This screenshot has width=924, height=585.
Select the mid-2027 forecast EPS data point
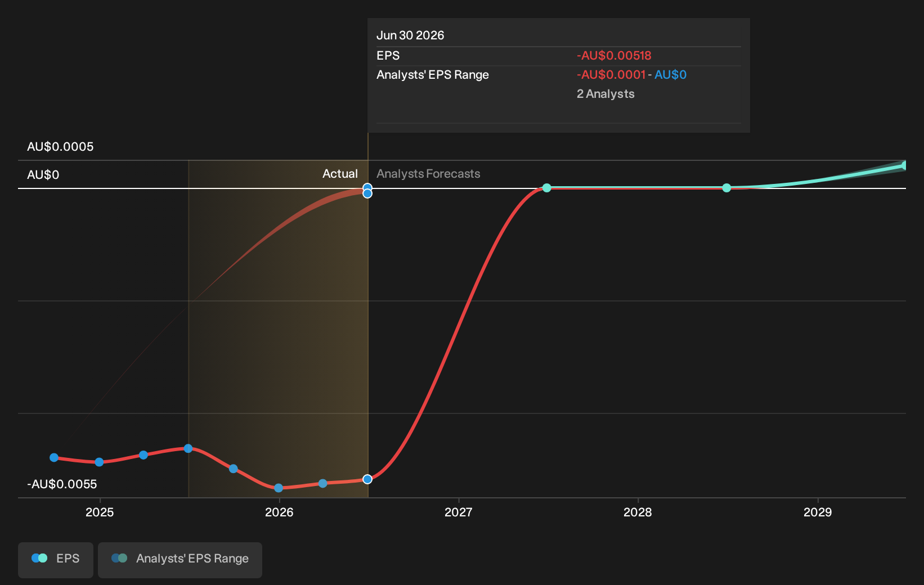coord(546,188)
